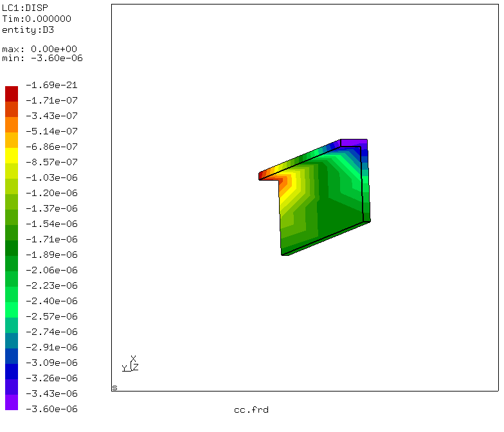Viewport: 504px width, 432px height.
Task: Click the legend value -2.23e-06
Action: [x=51, y=285]
